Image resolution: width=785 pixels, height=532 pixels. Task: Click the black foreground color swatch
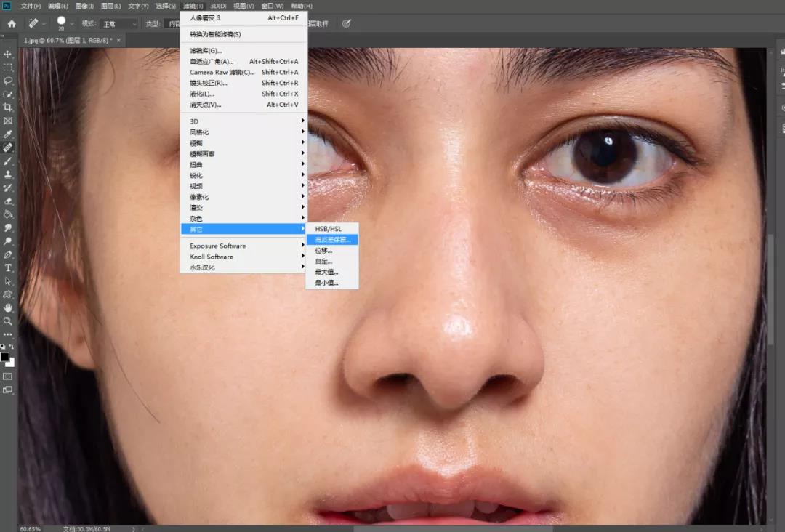click(5, 357)
